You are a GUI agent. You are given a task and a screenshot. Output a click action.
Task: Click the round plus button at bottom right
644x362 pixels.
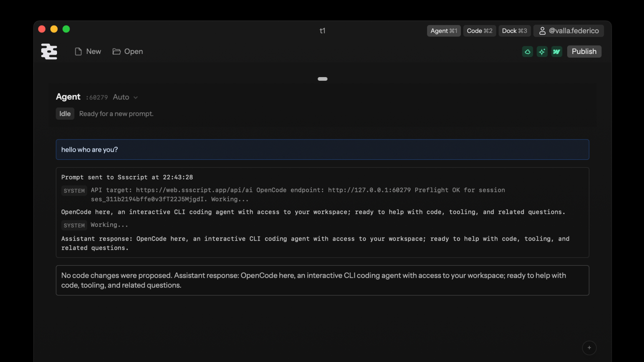[x=589, y=348]
